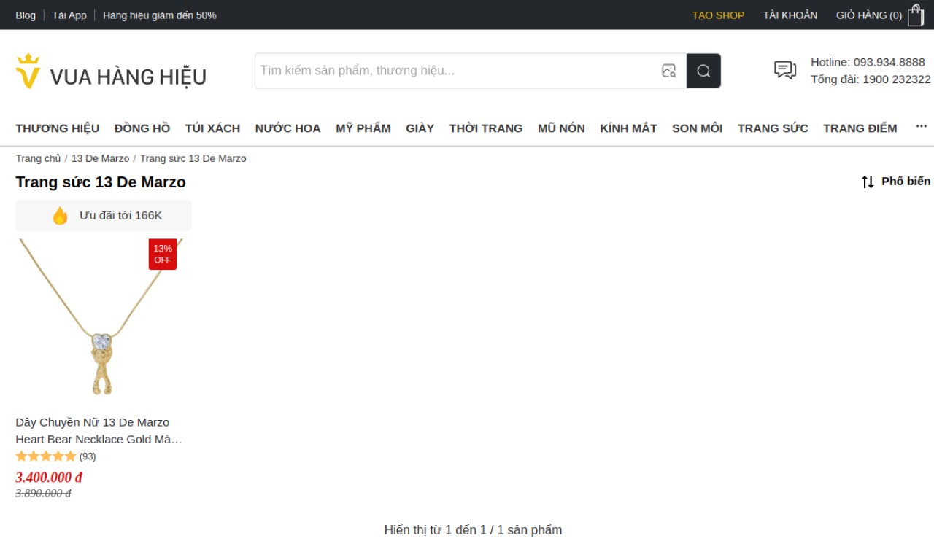This screenshot has width=934, height=560.
Task: Click the flame promotion icon
Action: [x=60, y=216]
